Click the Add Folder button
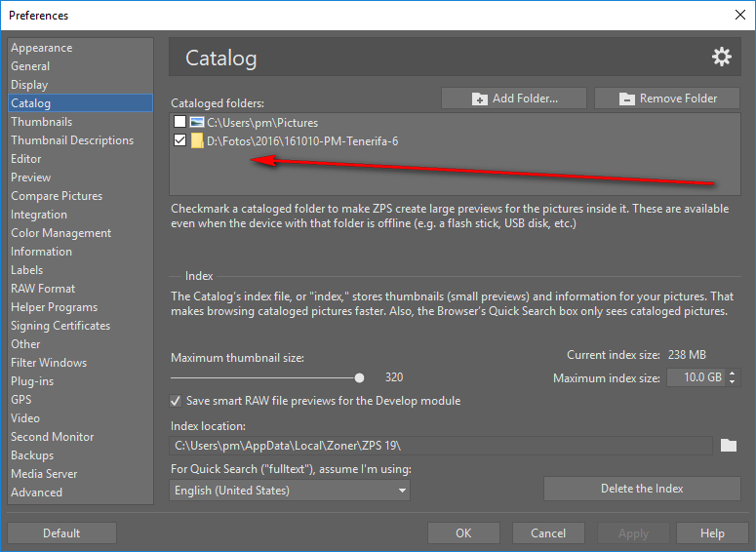This screenshot has width=756, height=552. click(x=513, y=99)
